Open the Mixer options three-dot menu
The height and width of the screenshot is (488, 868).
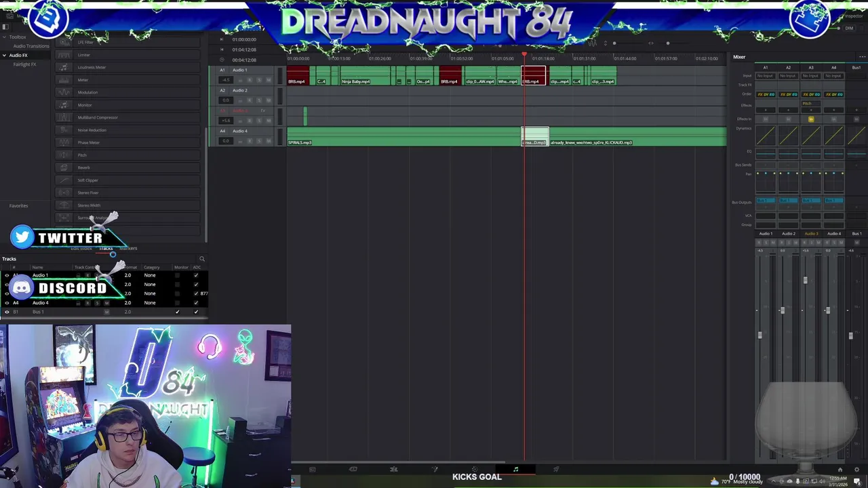pos(862,57)
